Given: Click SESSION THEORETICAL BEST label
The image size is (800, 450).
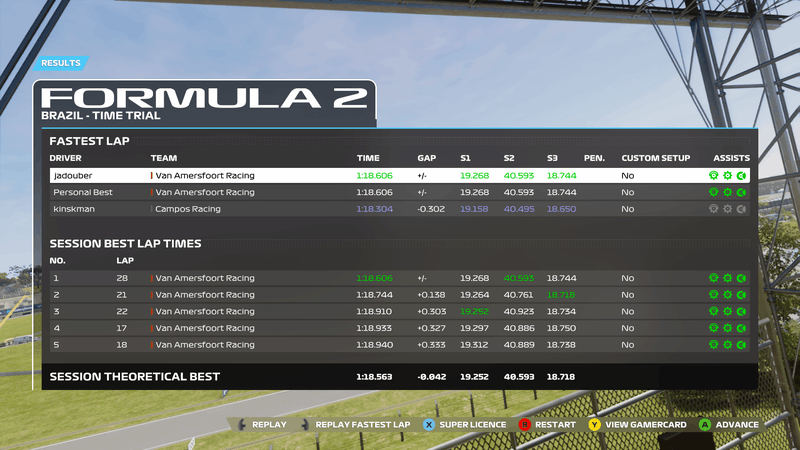Looking at the screenshot, I should [135, 377].
